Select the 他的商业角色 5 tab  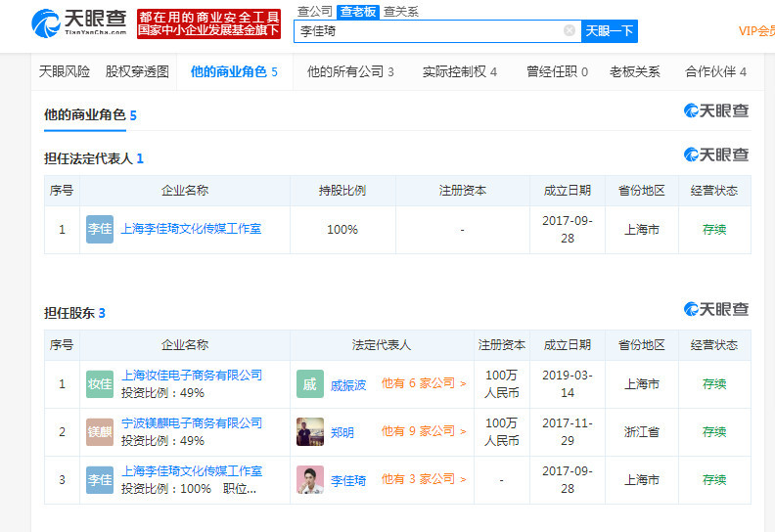pos(234,71)
